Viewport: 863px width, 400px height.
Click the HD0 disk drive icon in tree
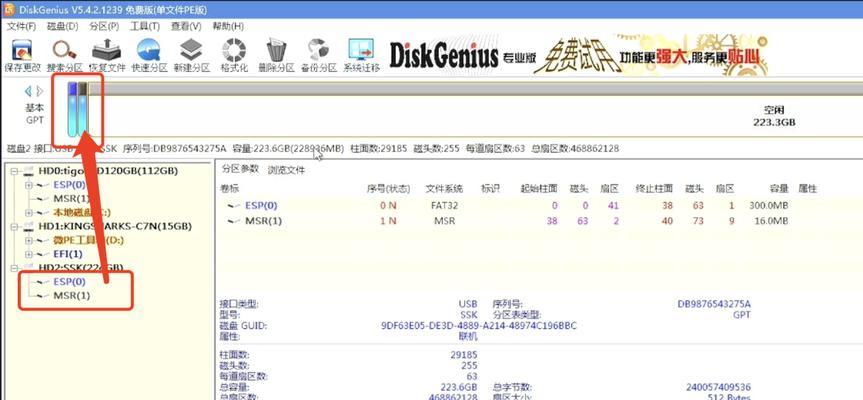pos(30,171)
